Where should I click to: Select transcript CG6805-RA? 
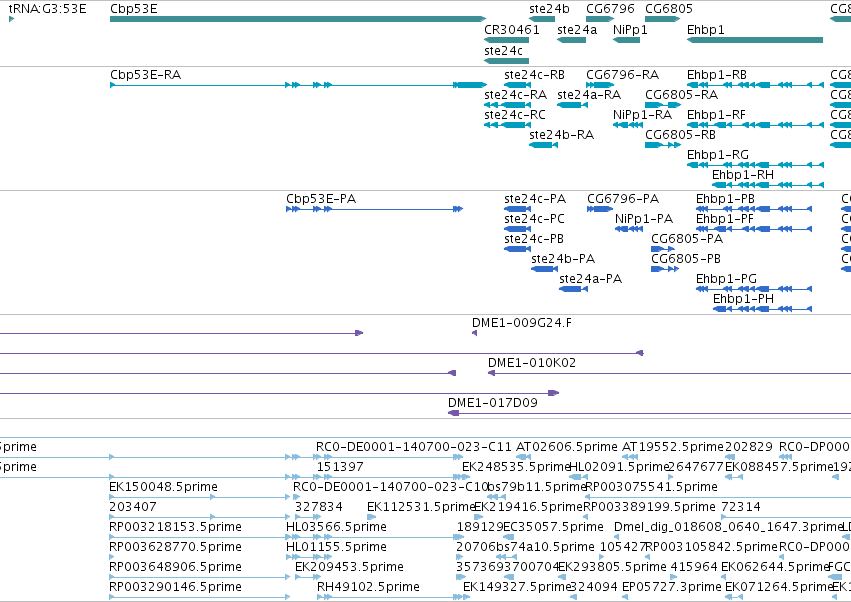tap(663, 105)
